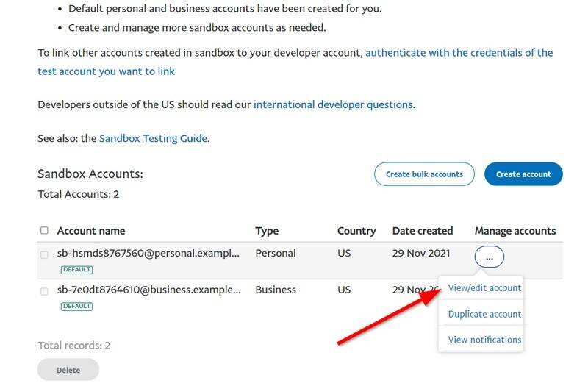Screen dimensions: 588x386
Task: Click the Account name column header
Action: click(91, 231)
